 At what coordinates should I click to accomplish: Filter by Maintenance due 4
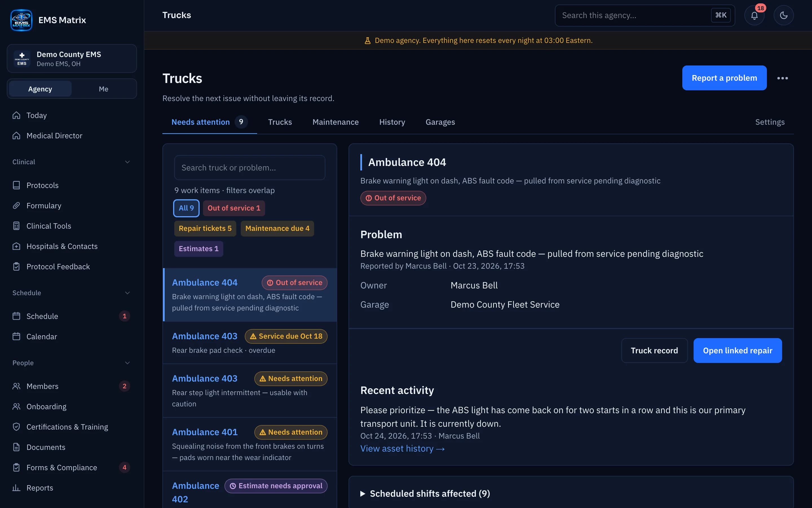(277, 229)
